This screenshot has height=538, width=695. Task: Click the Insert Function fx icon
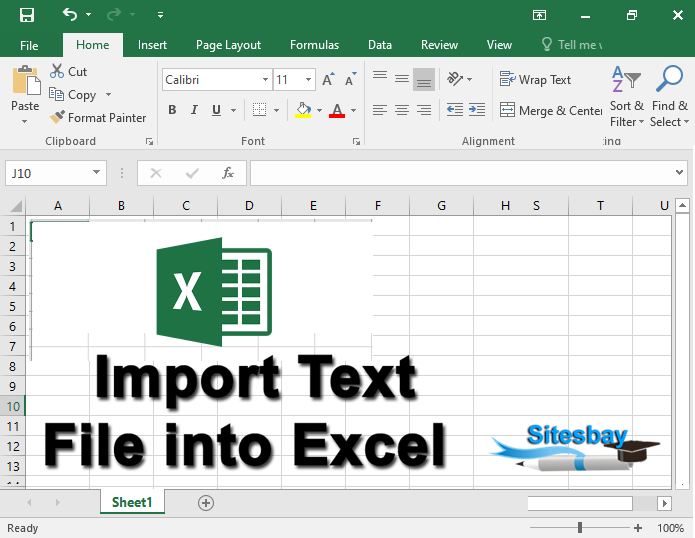[228, 173]
